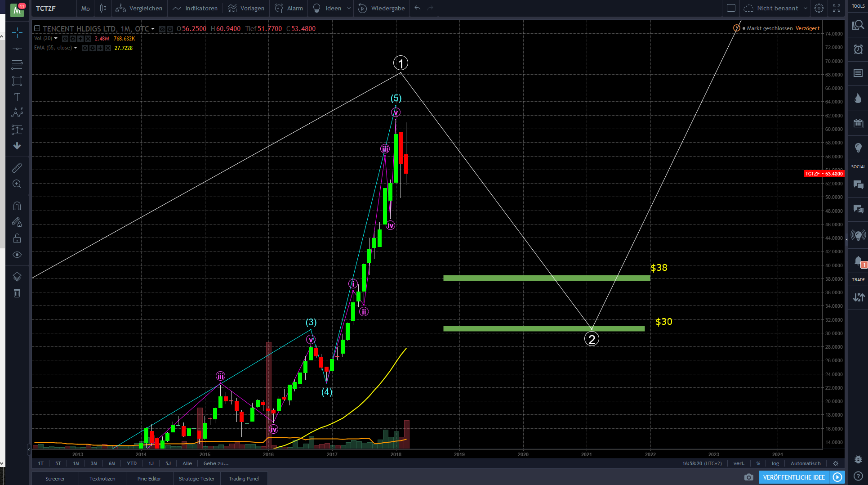Click the Gehe zu... date link

pyautogui.click(x=216, y=463)
